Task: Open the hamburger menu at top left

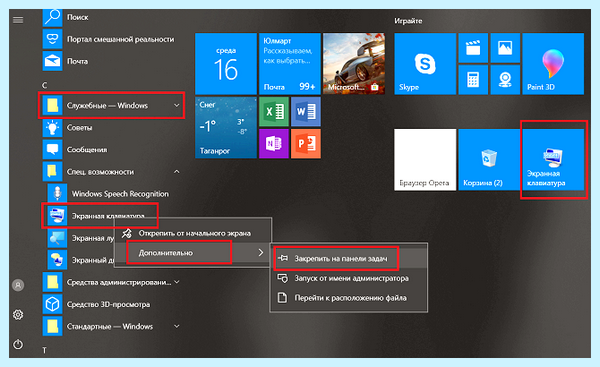Action: (18, 20)
